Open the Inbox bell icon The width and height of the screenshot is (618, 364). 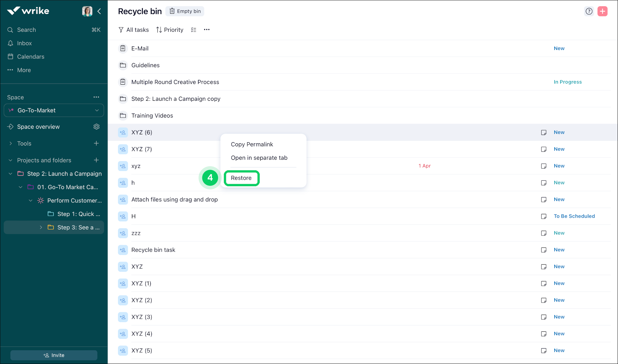coord(10,43)
